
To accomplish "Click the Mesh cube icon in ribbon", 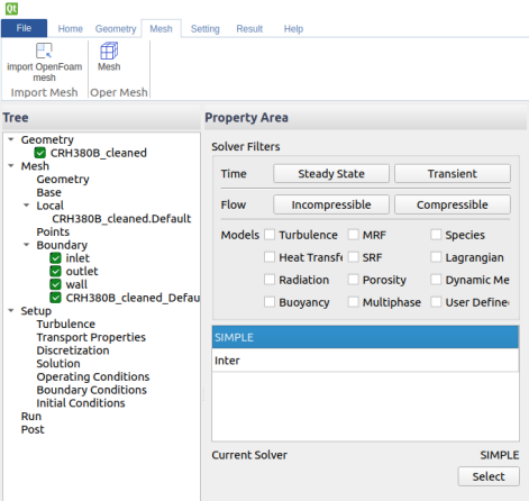I will pyautogui.click(x=109, y=51).
